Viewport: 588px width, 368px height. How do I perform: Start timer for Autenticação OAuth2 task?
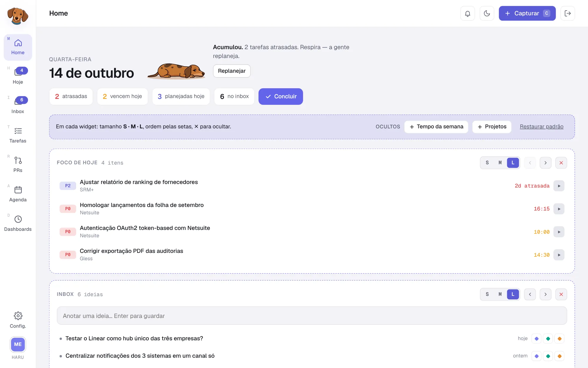[559, 232]
